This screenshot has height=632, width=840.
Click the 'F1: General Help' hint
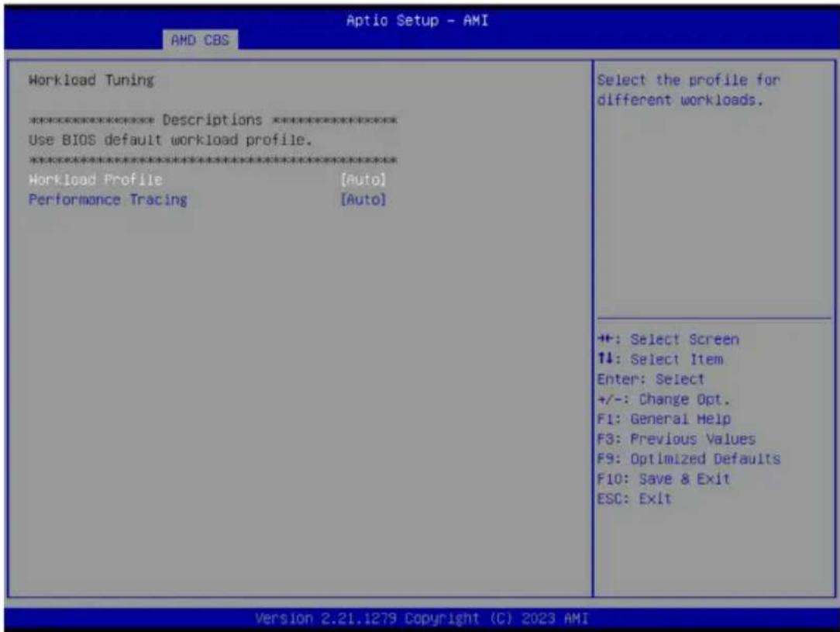pos(664,419)
